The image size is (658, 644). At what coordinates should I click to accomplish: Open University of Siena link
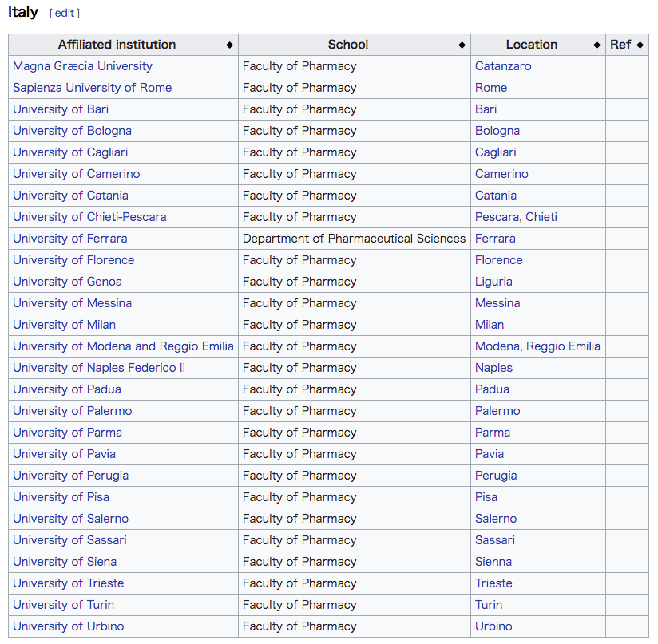65,561
